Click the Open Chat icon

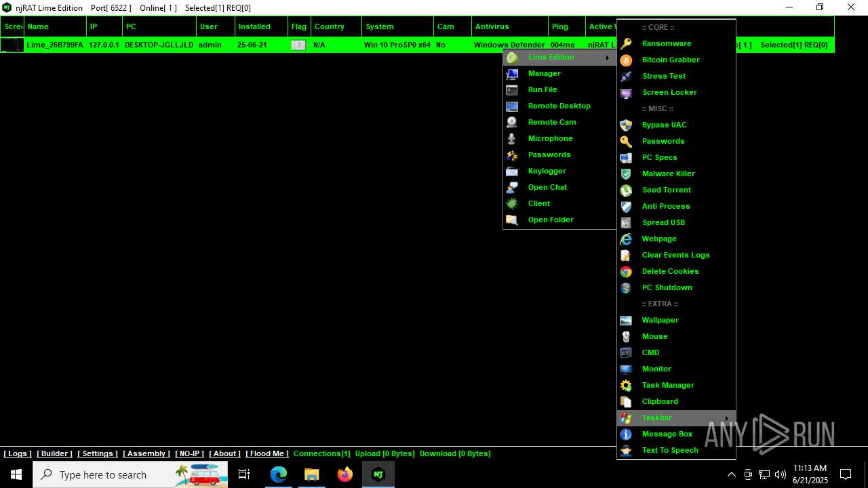click(512, 187)
